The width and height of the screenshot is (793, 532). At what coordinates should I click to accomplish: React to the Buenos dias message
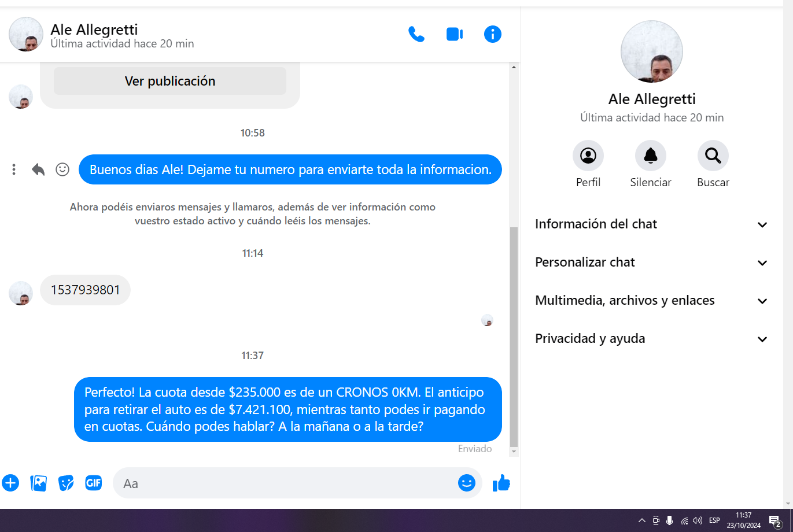tap(62, 169)
